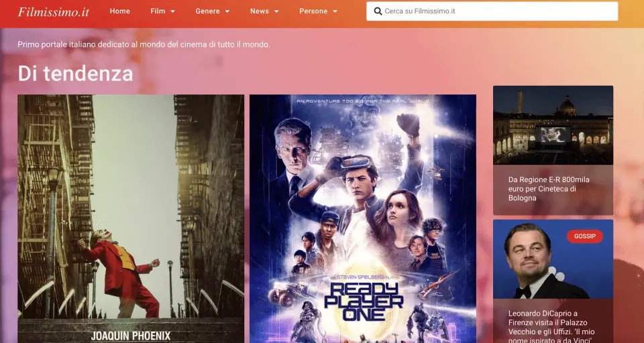Open the Genere menu
The image size is (644, 343).
[x=207, y=11]
